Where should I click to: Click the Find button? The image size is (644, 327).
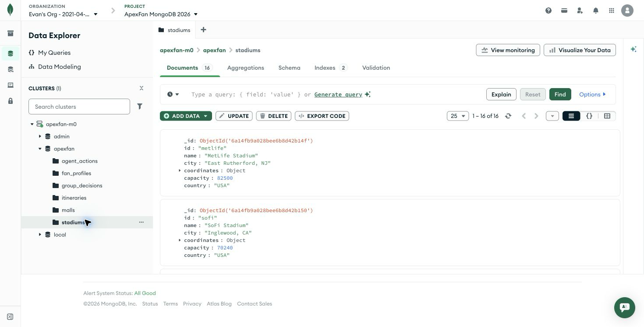[560, 94]
